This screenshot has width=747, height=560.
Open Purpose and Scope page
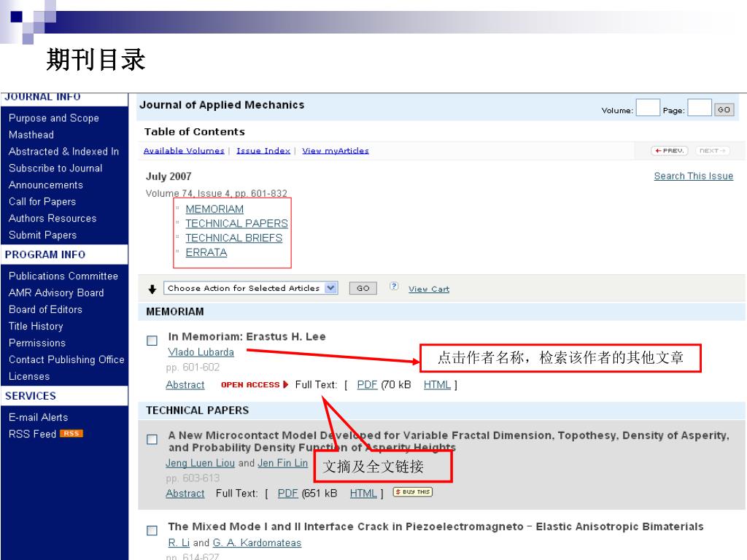[54, 118]
